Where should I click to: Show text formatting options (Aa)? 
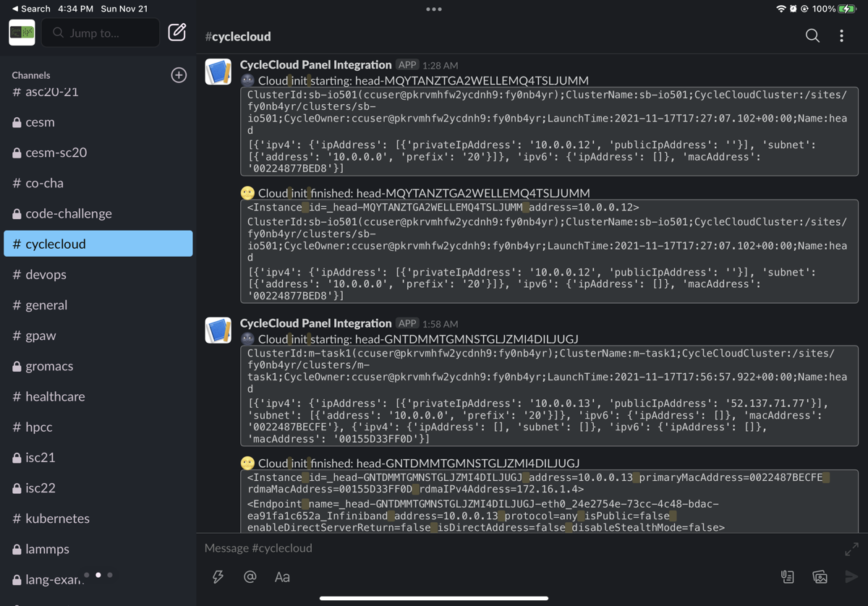click(x=282, y=576)
